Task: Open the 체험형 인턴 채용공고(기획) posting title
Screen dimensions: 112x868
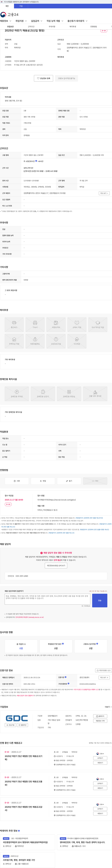Action: click(24, 758)
